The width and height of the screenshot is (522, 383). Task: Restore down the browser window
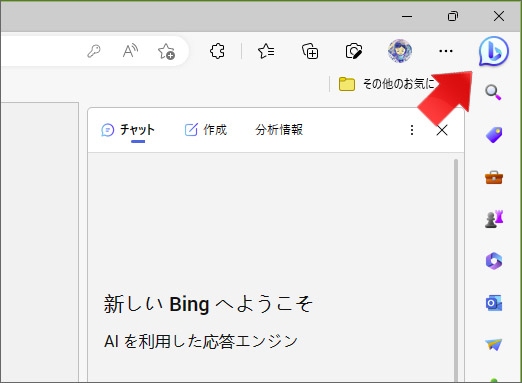point(453,16)
